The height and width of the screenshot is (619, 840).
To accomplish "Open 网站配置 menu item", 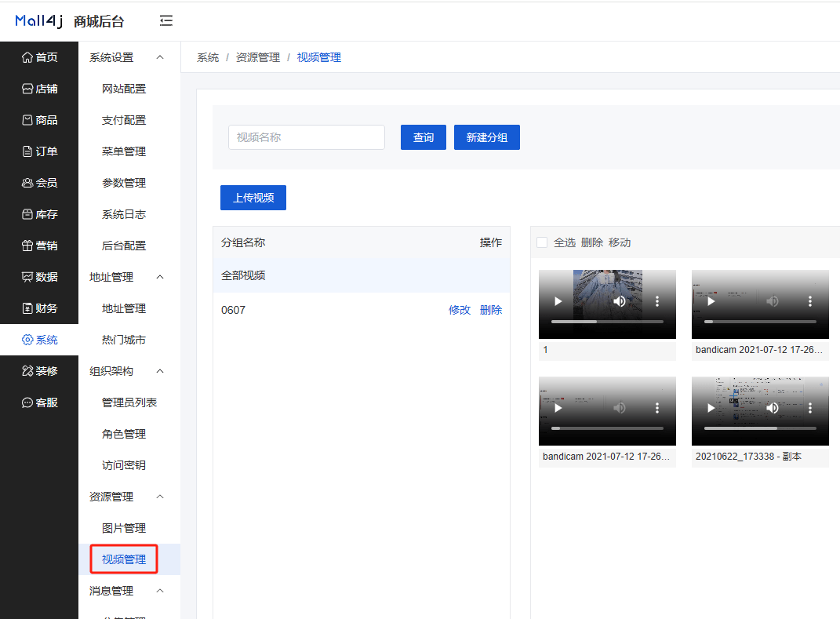I will pyautogui.click(x=124, y=89).
